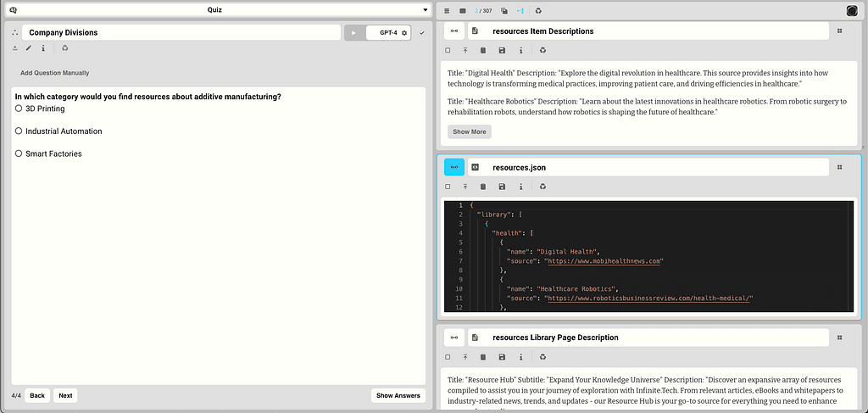Open info icon under resources.json
Screen dimensions: 868x413
(x=521, y=187)
